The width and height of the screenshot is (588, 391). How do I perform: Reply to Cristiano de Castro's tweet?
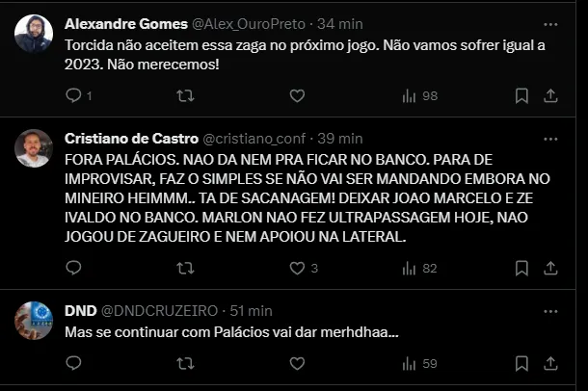[74, 268]
